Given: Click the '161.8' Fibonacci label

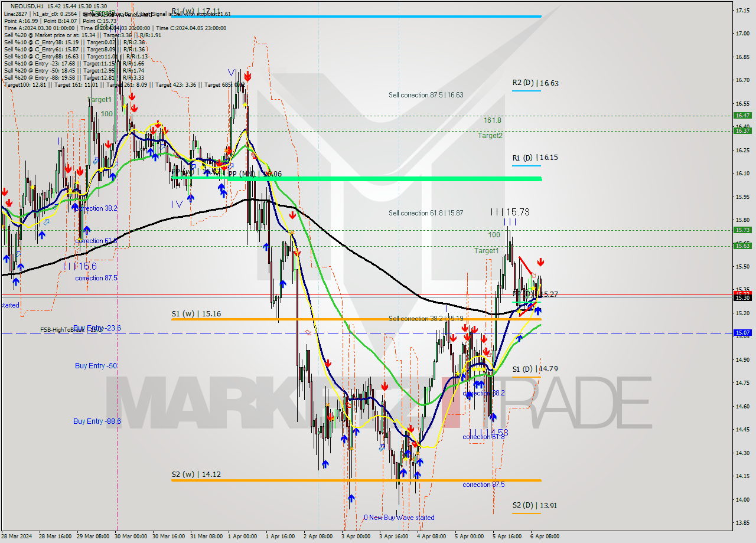Looking at the screenshot, I should 493,120.
